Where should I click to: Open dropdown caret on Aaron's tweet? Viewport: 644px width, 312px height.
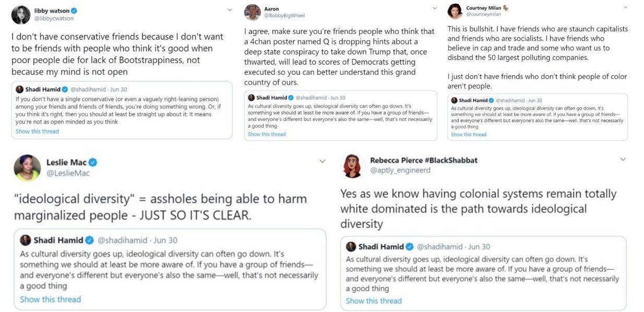point(435,8)
